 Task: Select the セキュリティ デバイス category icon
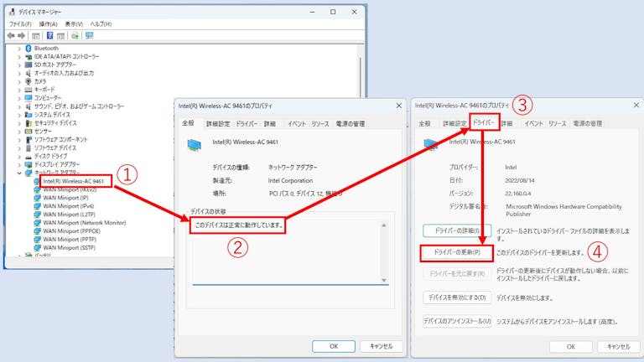(x=29, y=122)
